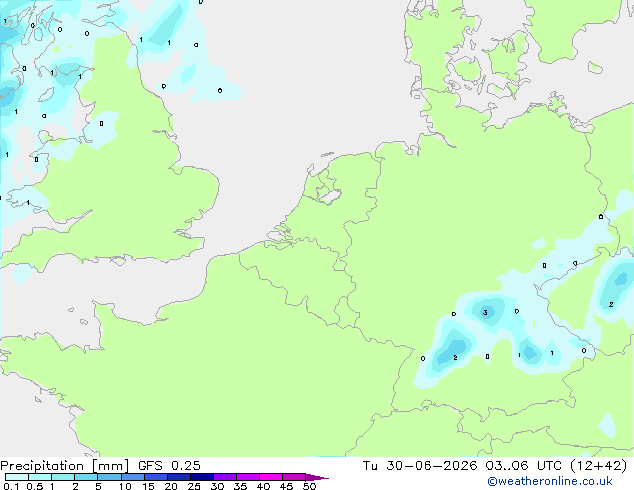Click the above-50 arrow tip of the legend
This screenshot has height=490, width=634.
click(x=317, y=477)
